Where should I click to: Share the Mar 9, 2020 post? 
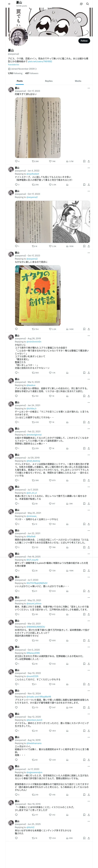coord(89,396)
